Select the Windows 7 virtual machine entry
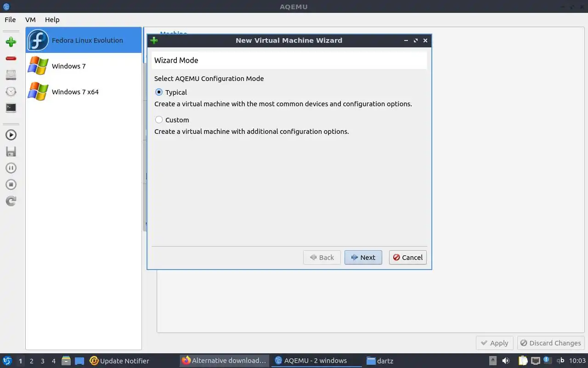Screen dimensions: 588x368 point(84,66)
